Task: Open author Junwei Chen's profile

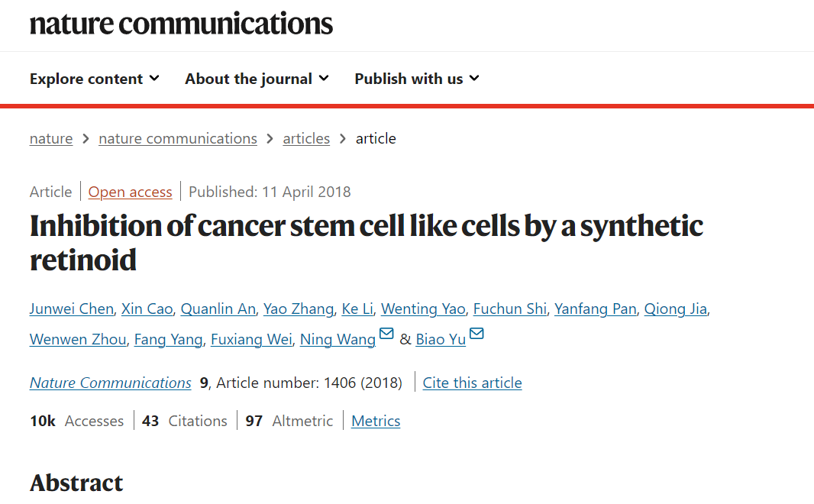Action: (x=72, y=309)
